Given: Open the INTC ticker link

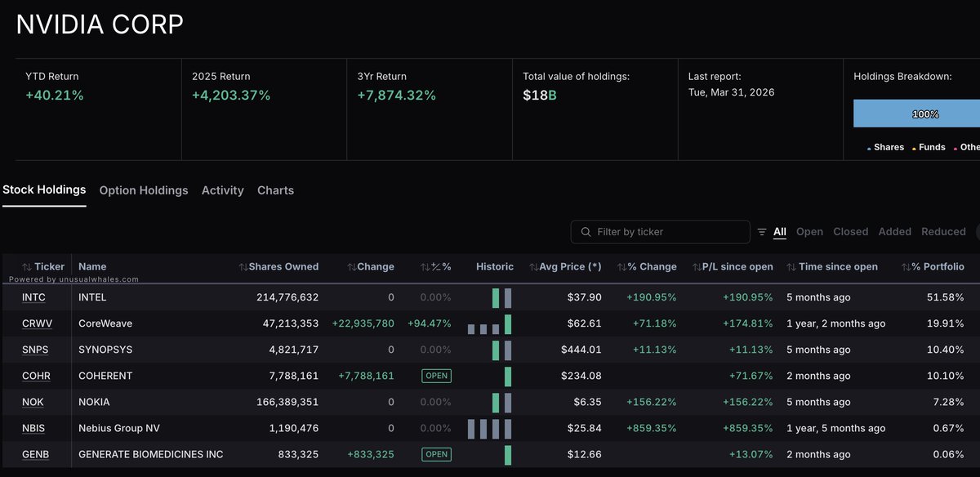Looking at the screenshot, I should (34, 298).
